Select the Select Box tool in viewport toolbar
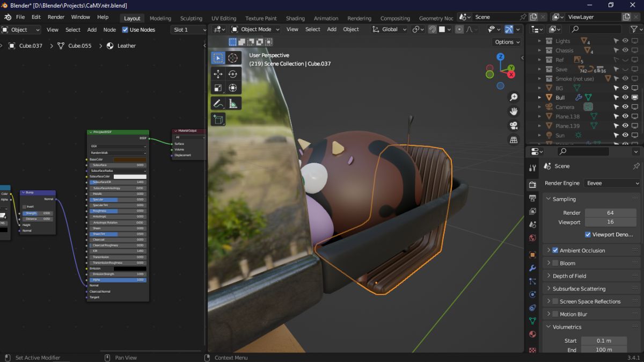The image size is (644, 362). point(218,58)
